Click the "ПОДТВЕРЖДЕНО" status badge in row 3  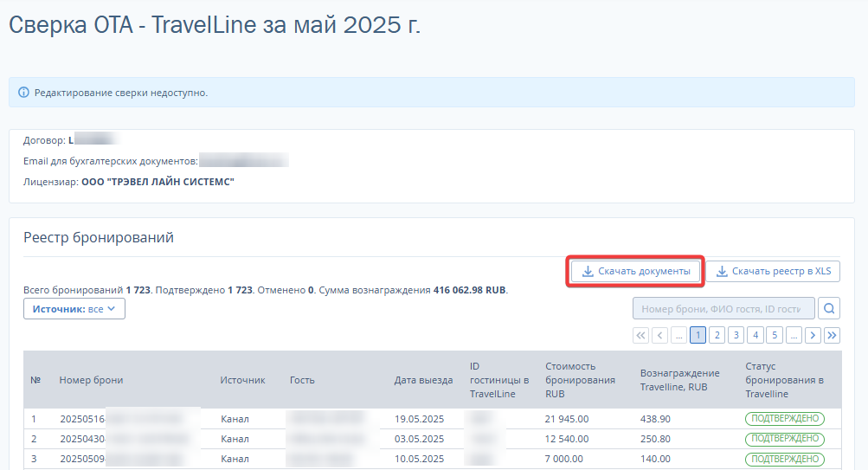coord(785,459)
